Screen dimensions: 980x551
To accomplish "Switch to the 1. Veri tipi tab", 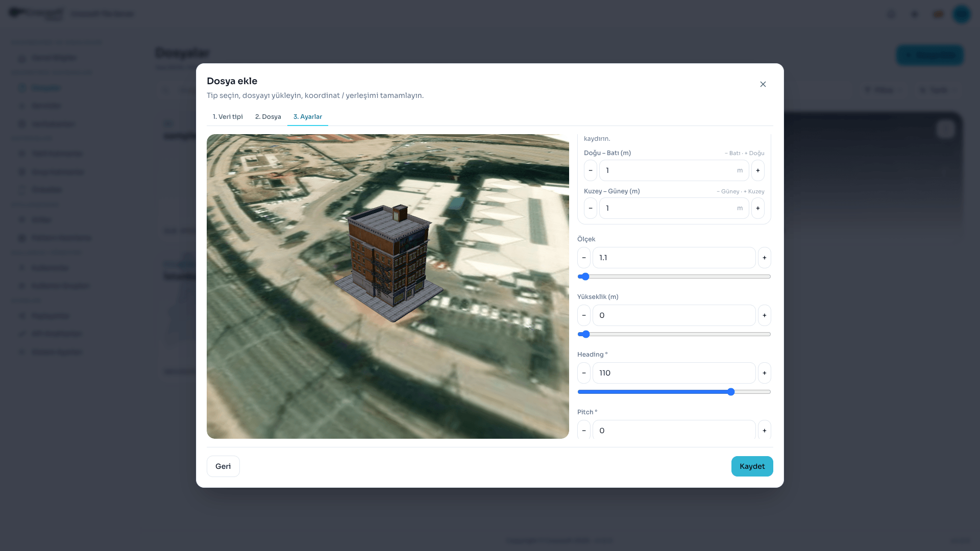I will (x=228, y=117).
